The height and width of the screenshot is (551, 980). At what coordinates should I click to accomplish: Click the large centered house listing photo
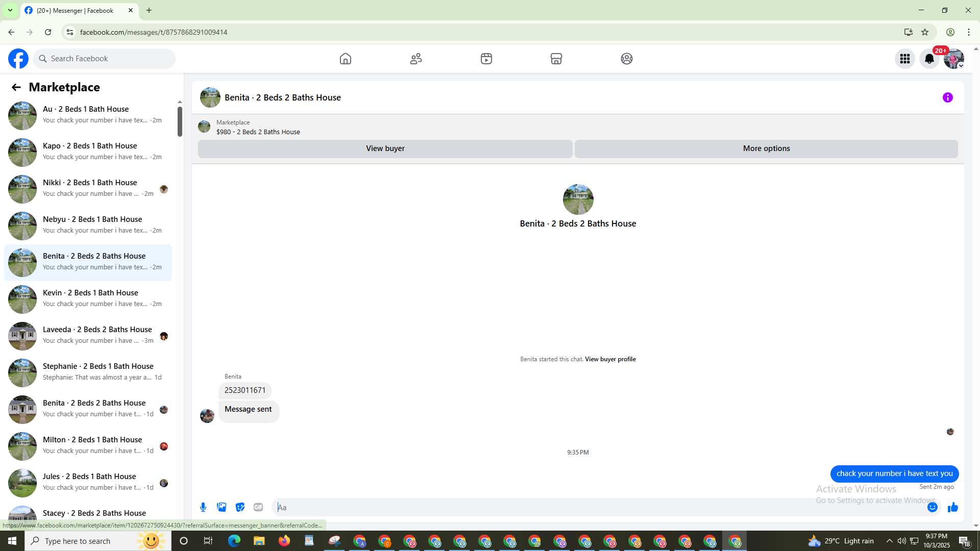pos(578,199)
